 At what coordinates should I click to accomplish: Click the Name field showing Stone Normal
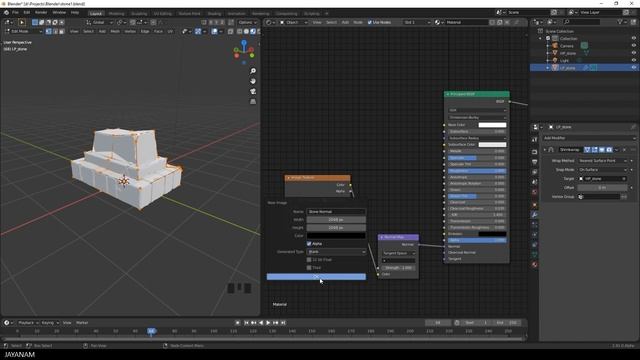(336, 212)
